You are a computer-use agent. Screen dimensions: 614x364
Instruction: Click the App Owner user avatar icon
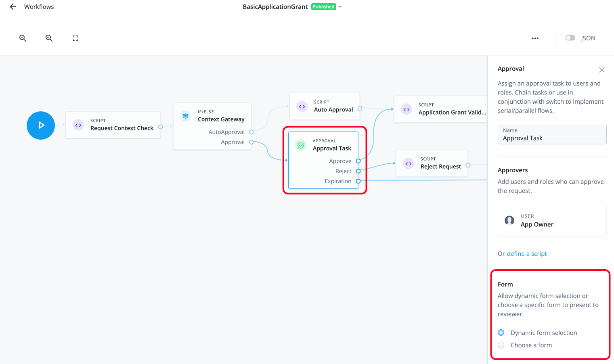(x=509, y=221)
